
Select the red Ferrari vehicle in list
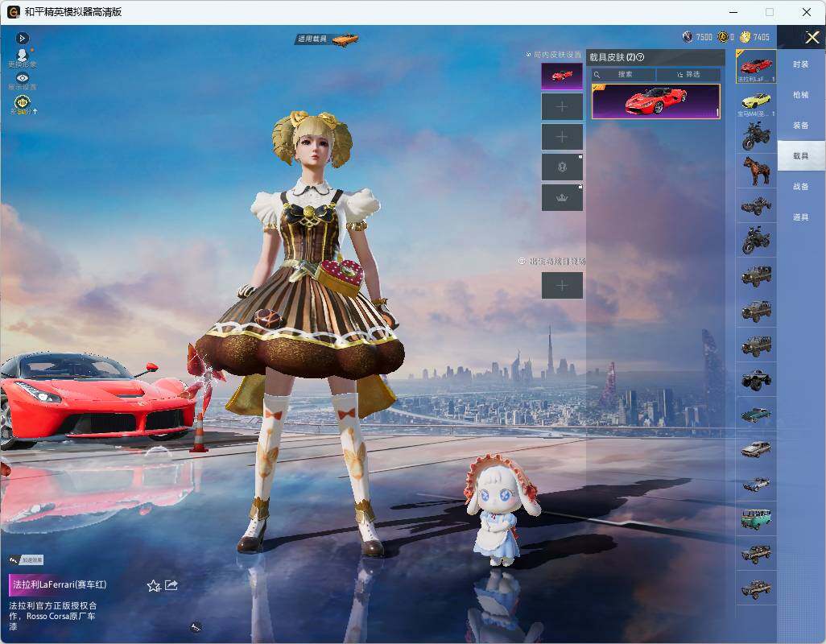[756, 66]
